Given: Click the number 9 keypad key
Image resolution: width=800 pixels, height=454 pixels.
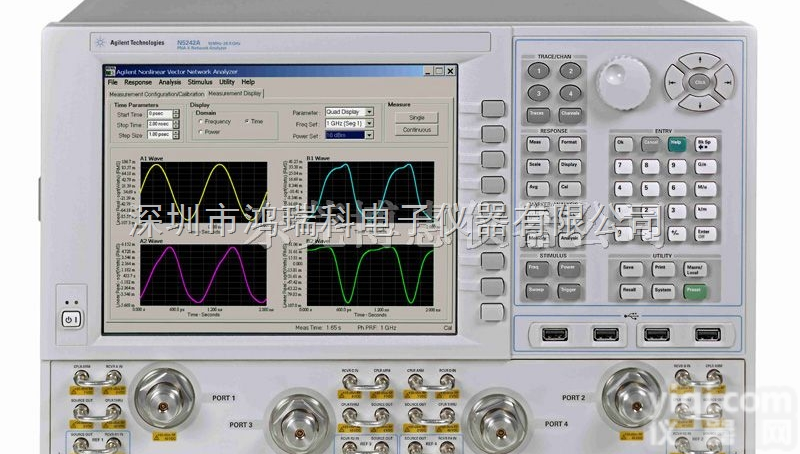Looking at the screenshot, I should pos(677,167).
